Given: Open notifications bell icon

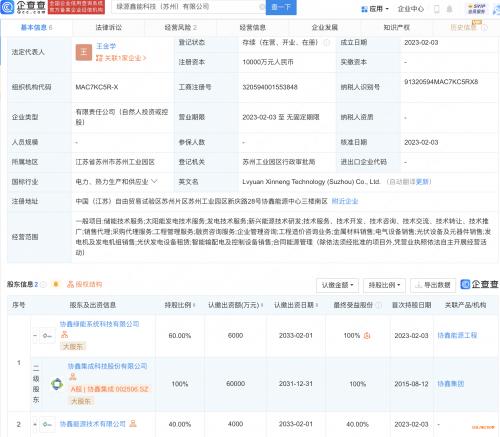Looking at the screenshot, I should (449, 9).
